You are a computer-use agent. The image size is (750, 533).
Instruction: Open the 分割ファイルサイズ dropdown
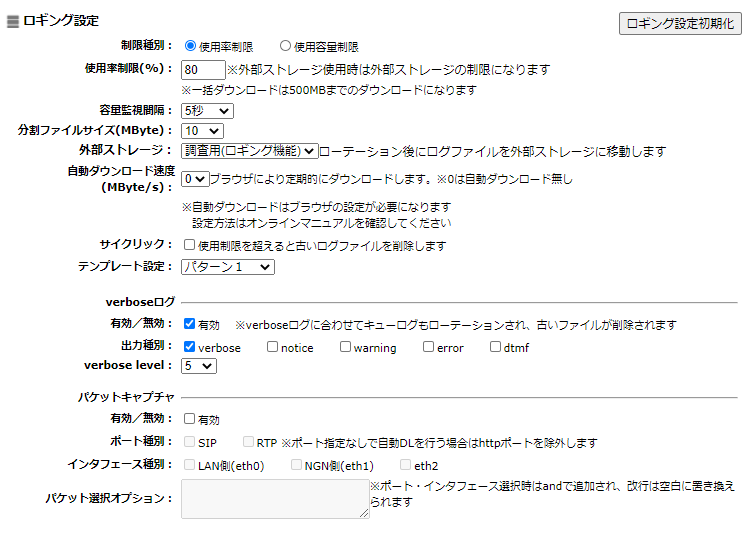[x=202, y=131]
